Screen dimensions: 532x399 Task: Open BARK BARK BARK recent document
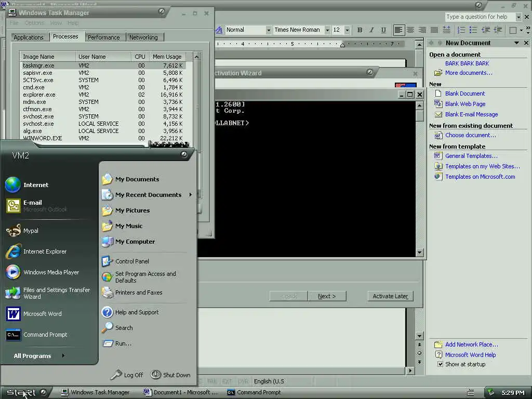pos(467,63)
